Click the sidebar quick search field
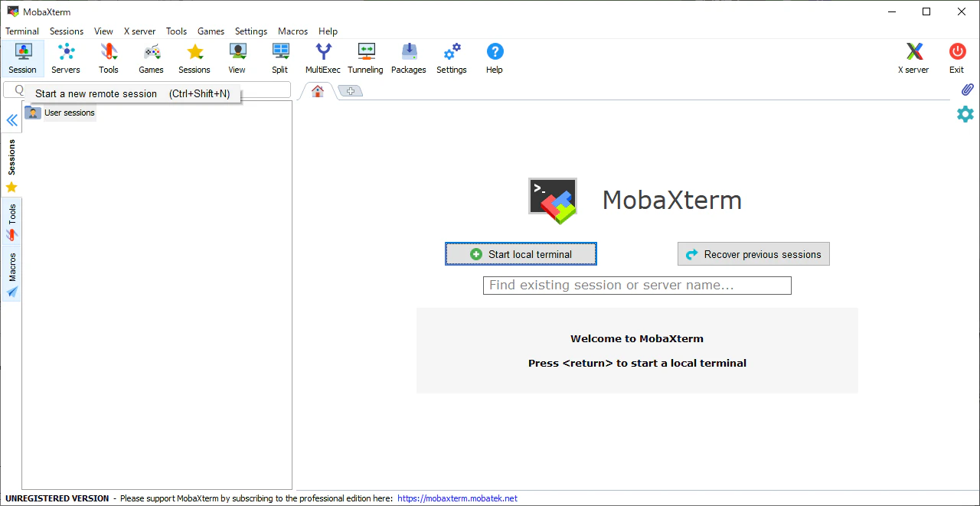 click(x=147, y=90)
